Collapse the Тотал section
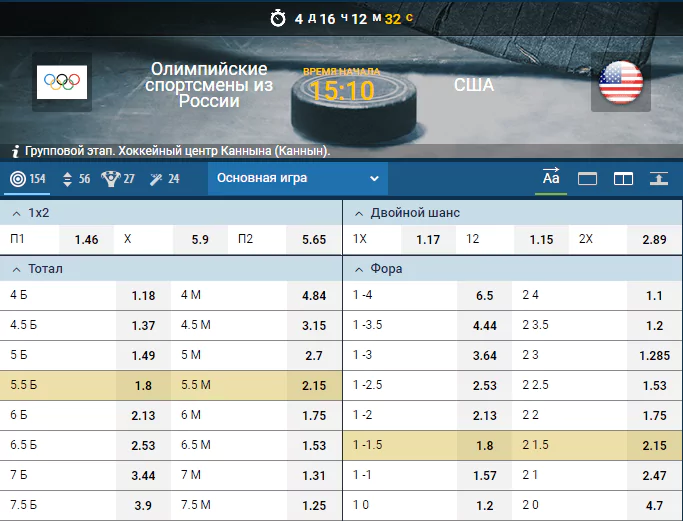 pos(17,270)
